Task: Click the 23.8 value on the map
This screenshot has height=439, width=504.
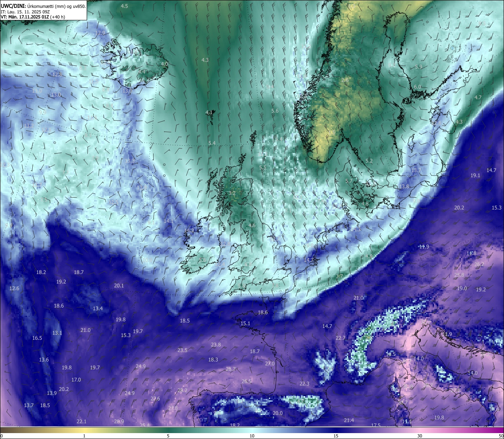Action: click(216, 345)
